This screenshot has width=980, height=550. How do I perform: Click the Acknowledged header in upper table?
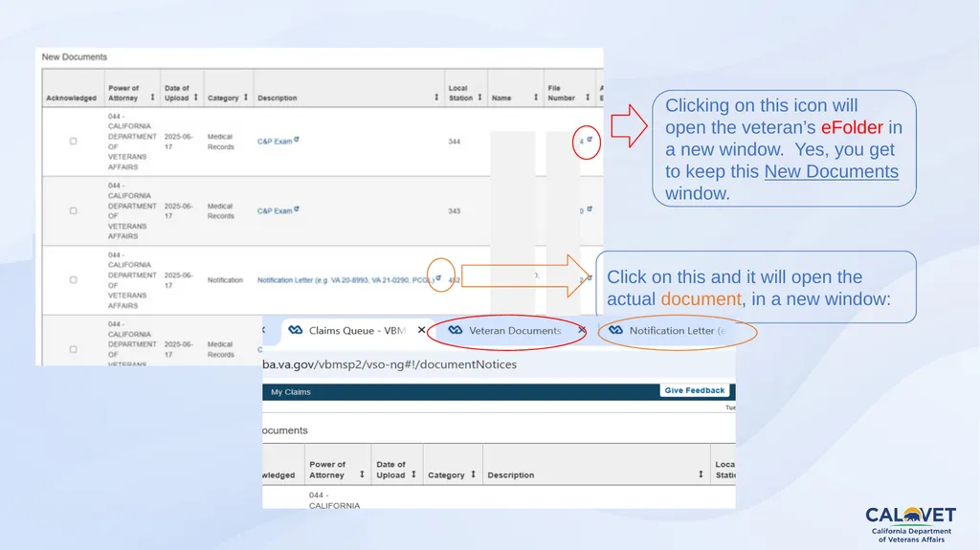click(71, 99)
